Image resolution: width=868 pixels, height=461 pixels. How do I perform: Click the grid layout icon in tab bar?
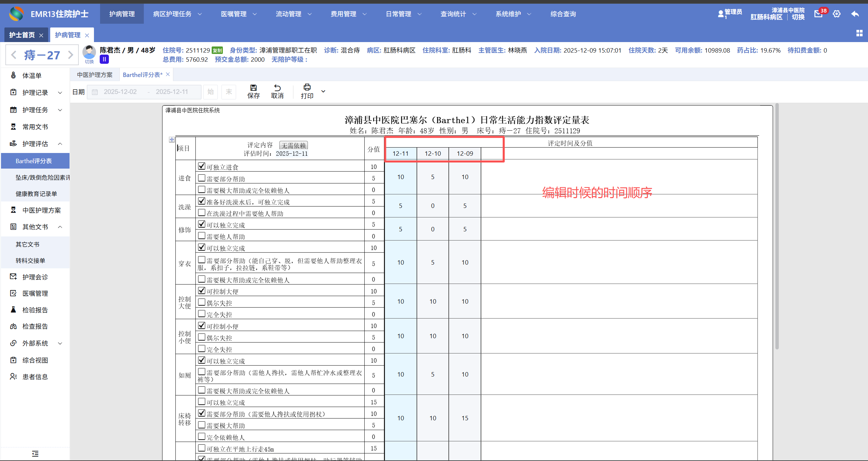(x=859, y=33)
